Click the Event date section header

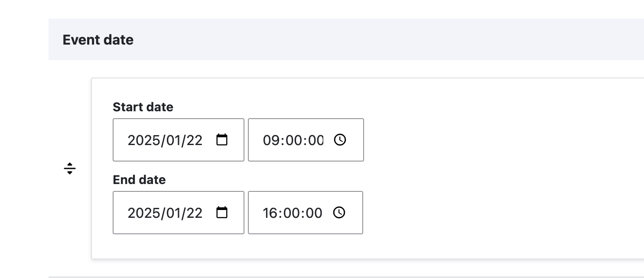(x=98, y=40)
